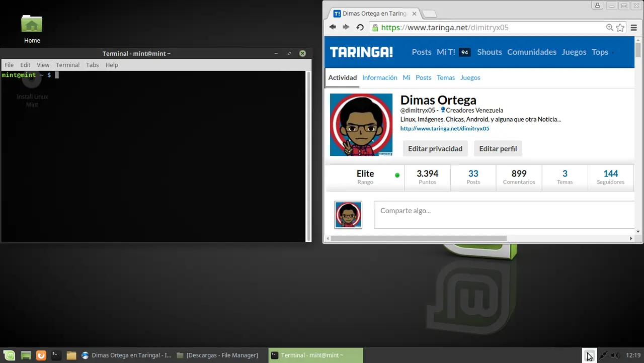Open the Home folder on the desktop
This screenshot has height=363, width=644.
[x=32, y=25]
